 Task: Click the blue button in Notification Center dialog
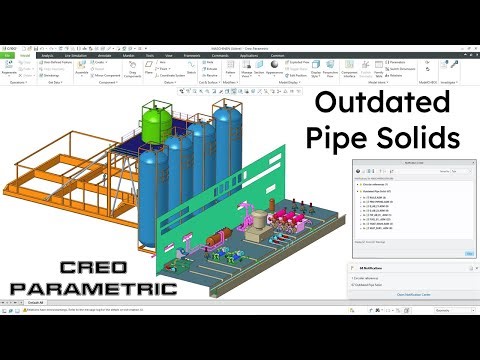(469, 254)
